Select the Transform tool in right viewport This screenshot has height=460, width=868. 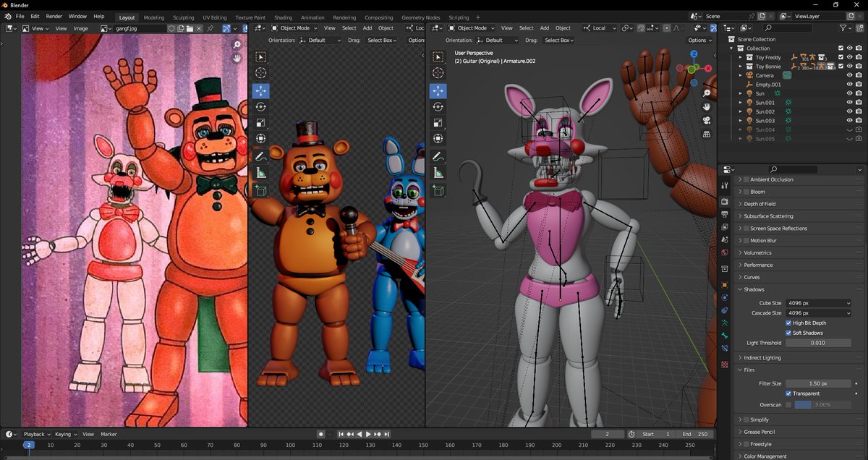click(438, 138)
